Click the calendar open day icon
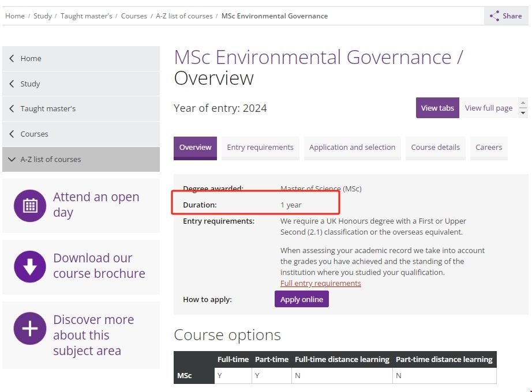The image size is (532, 392). 30,205
